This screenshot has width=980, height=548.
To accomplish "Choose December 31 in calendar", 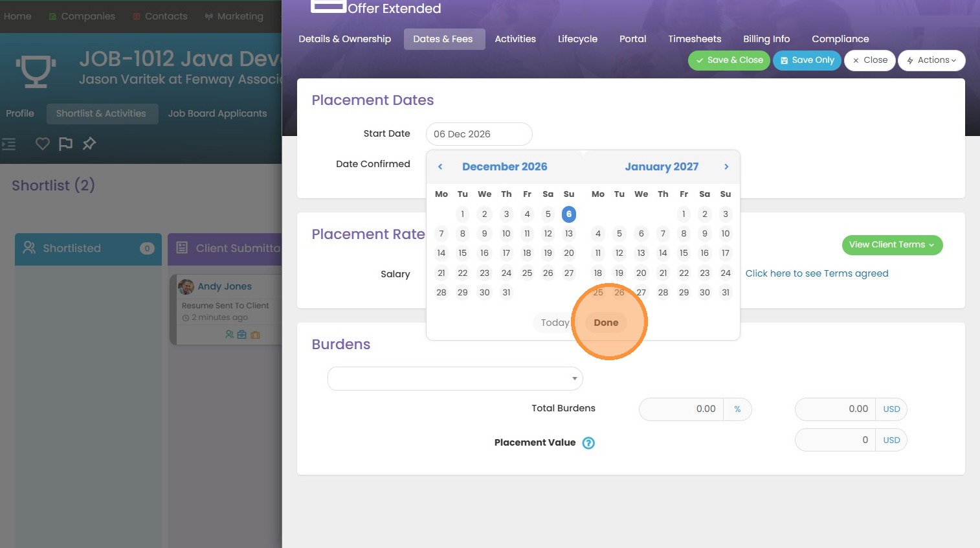I will [x=506, y=293].
